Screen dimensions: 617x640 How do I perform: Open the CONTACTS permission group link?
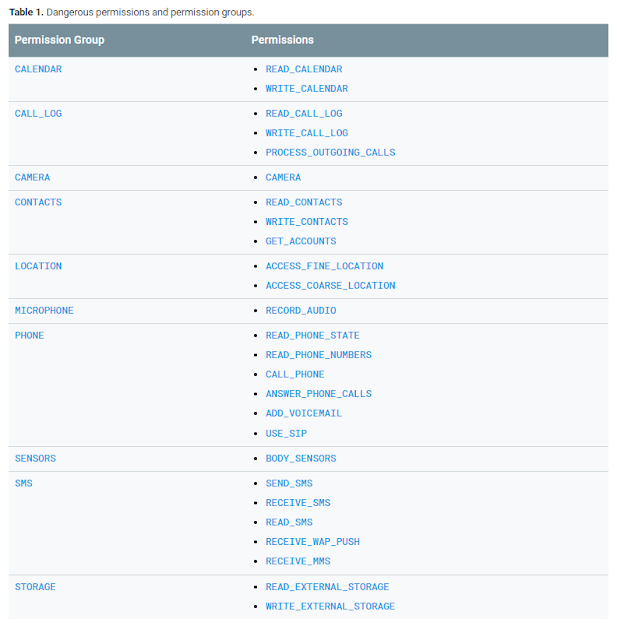(38, 202)
